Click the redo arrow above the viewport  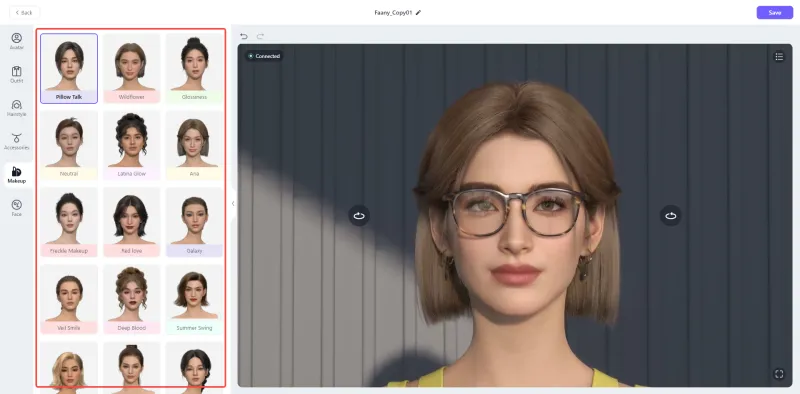[x=260, y=36]
